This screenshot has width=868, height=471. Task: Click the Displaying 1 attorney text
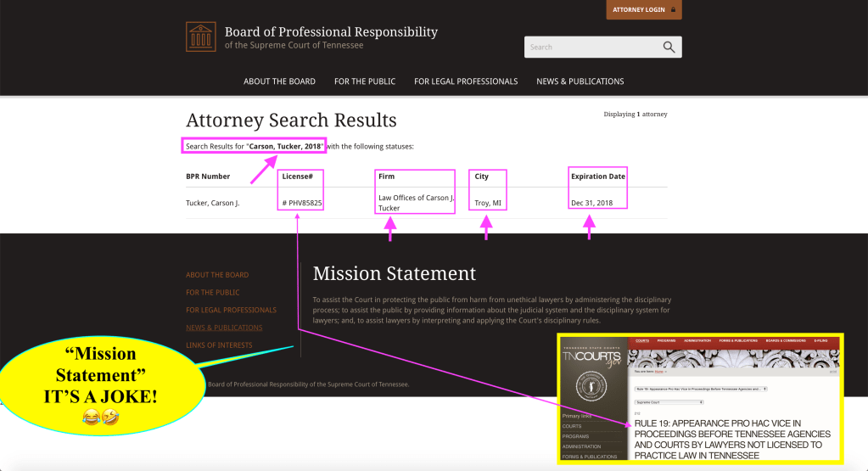(635, 114)
